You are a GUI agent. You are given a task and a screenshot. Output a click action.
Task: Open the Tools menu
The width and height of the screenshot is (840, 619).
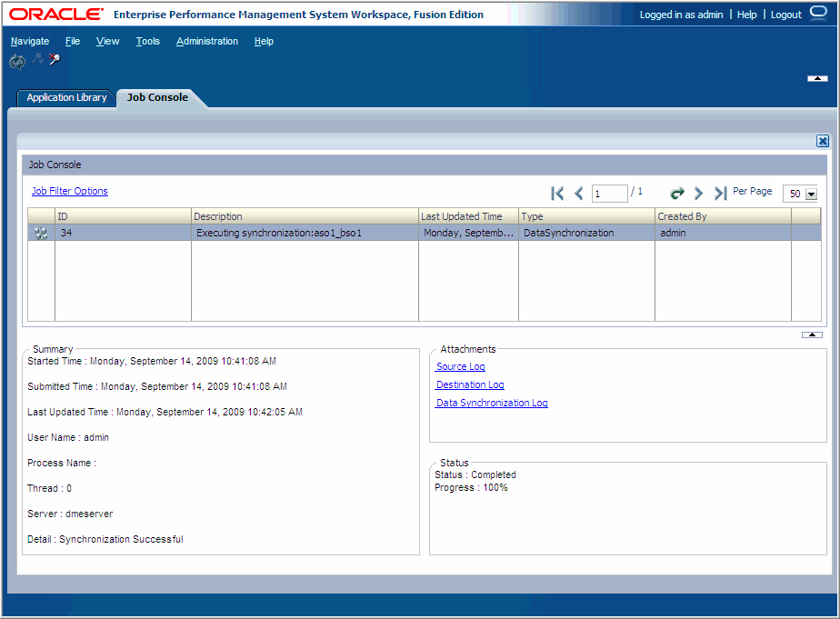pos(147,41)
